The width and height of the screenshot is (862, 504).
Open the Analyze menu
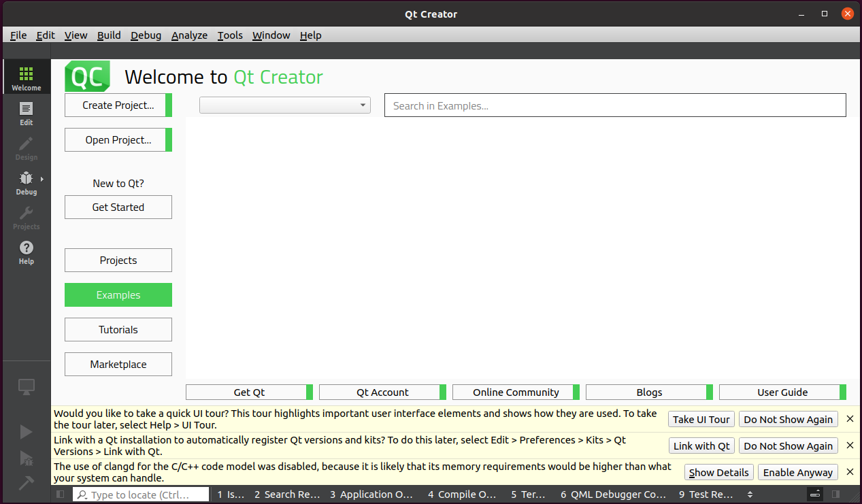(x=189, y=35)
